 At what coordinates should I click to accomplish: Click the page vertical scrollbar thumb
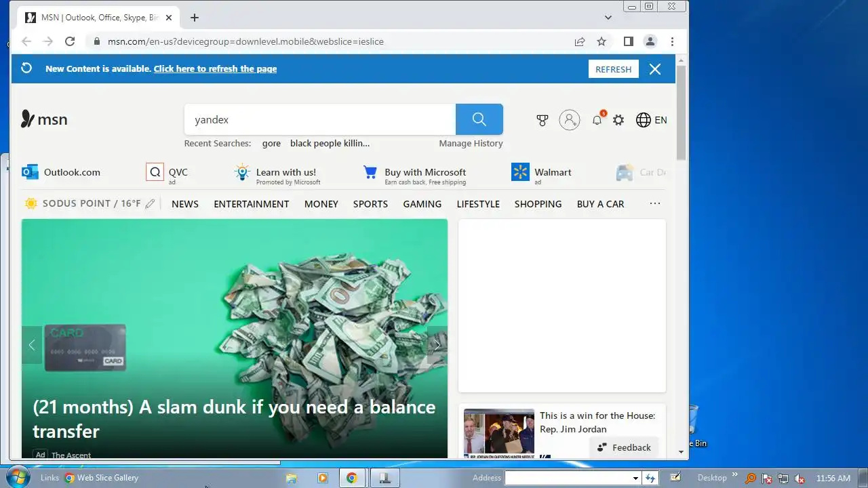(682, 113)
